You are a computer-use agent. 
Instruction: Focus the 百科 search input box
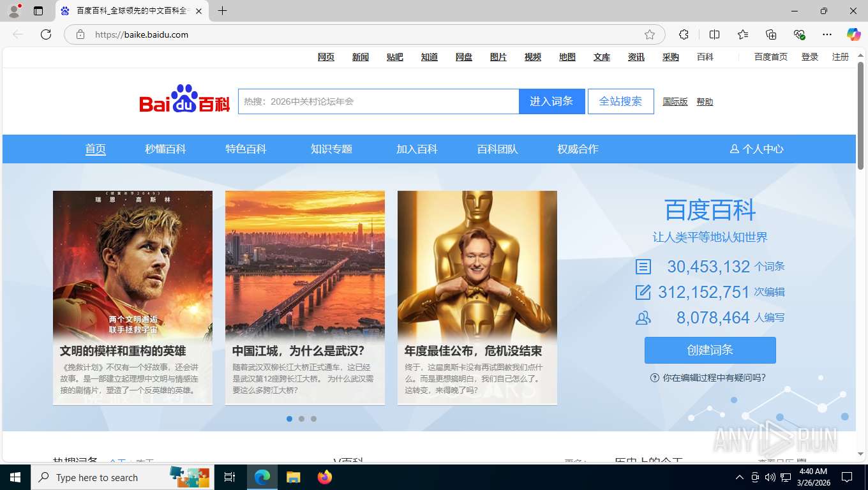click(378, 101)
